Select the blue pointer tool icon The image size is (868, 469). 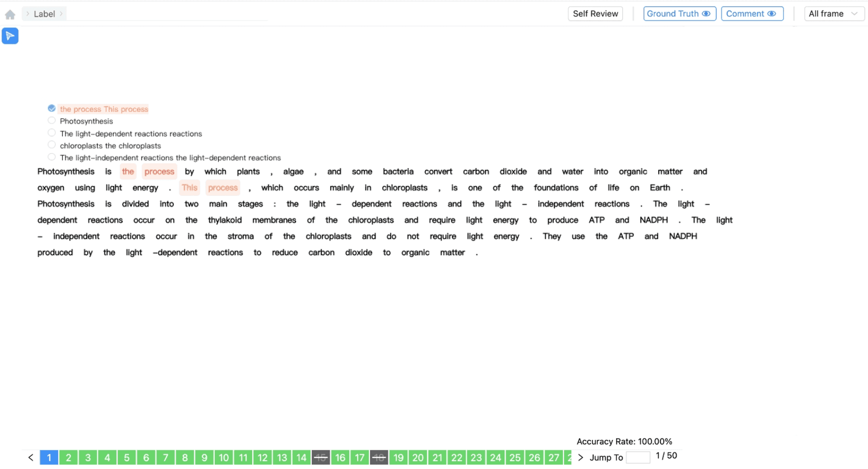(10, 36)
